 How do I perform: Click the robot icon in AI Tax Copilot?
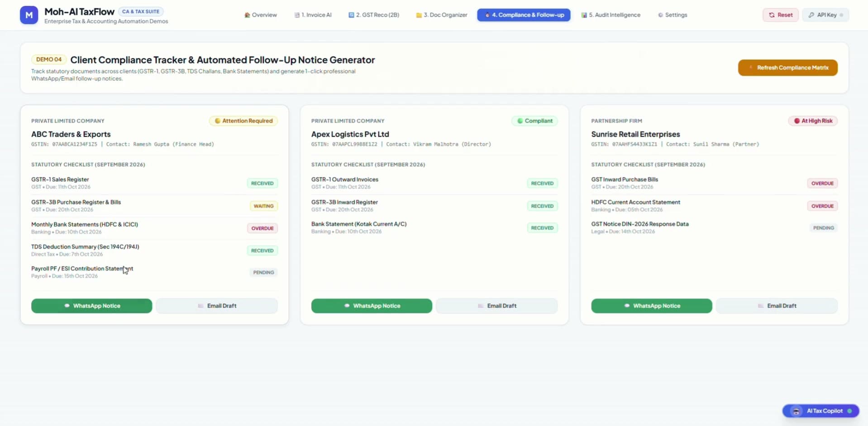pos(796,411)
